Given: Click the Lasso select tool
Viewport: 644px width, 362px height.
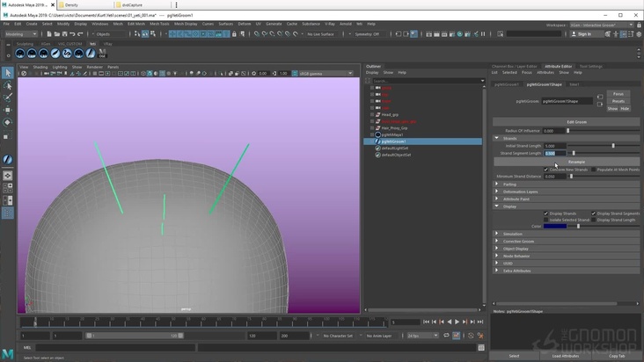Looking at the screenshot, I should point(8,86).
